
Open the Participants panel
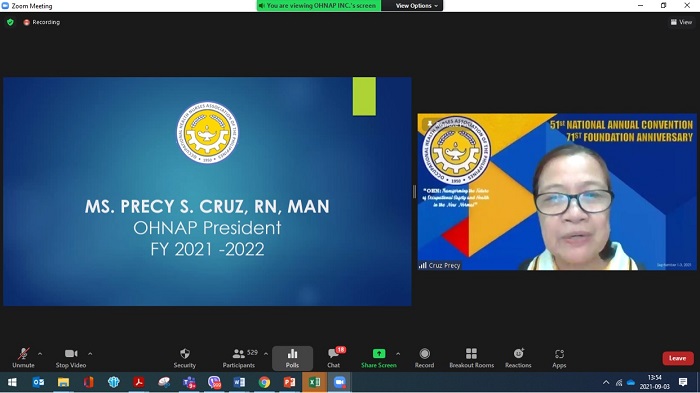pos(239,358)
